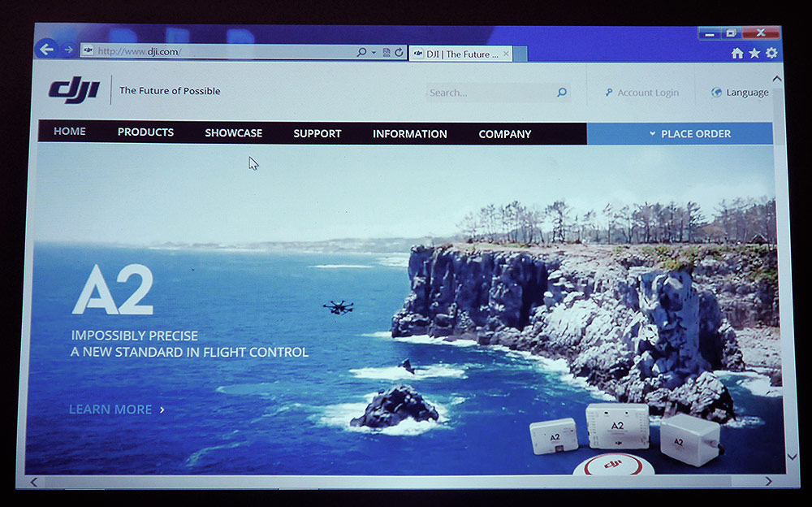
Task: Click the horizontal scrollbar right arrow
Action: click(768, 482)
